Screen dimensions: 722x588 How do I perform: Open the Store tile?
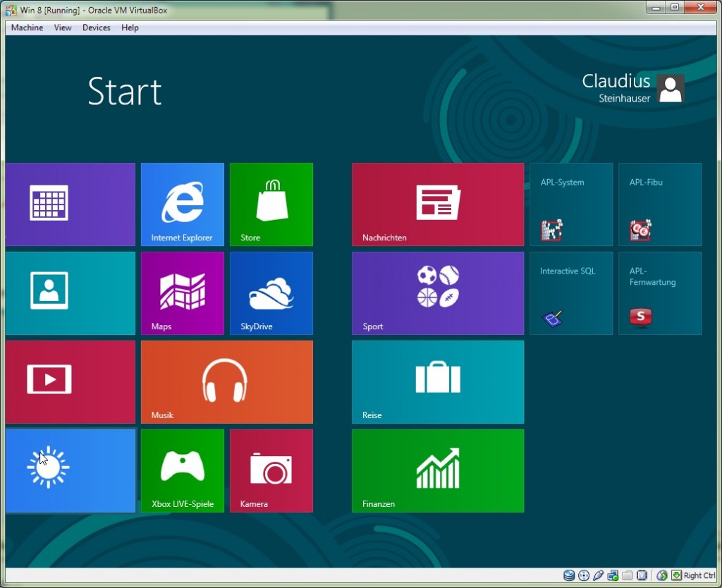(271, 204)
